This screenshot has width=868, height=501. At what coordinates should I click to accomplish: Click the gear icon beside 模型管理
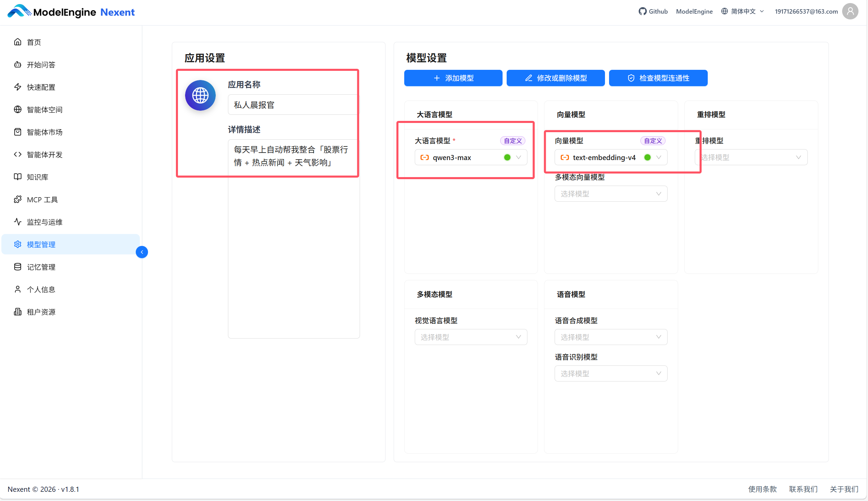pyautogui.click(x=18, y=244)
